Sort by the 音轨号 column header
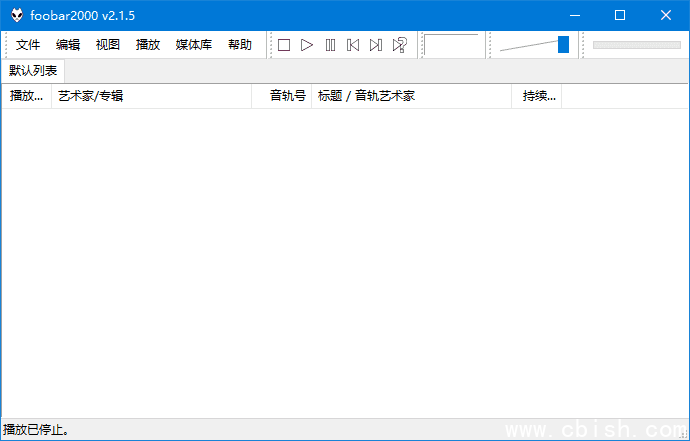Image resolution: width=690 pixels, height=441 pixels. [287, 96]
